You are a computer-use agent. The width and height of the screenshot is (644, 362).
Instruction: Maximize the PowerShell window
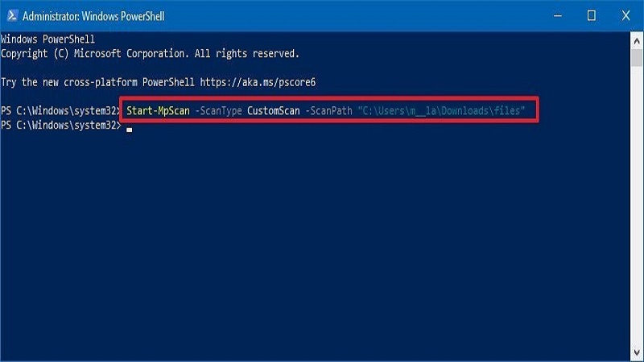(592, 15)
